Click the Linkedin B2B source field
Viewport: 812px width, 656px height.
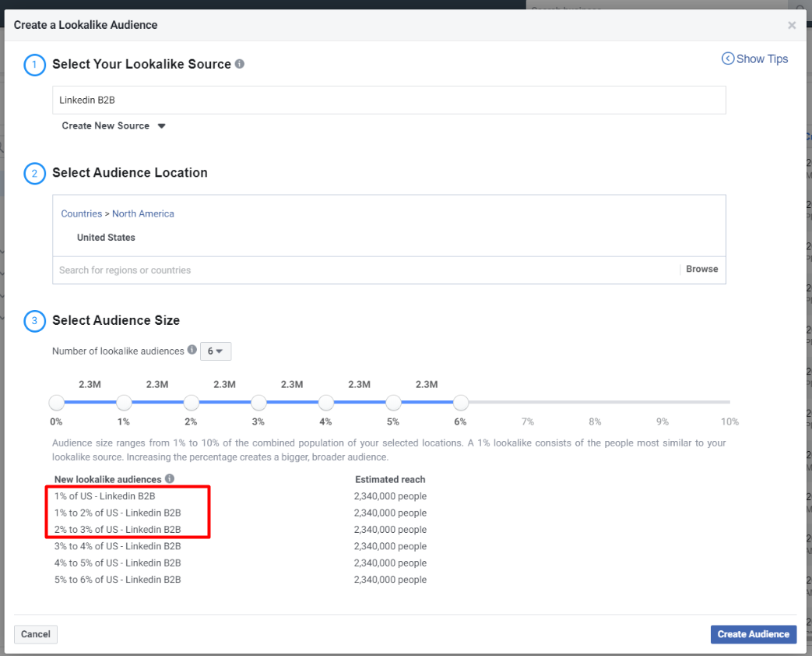[x=389, y=100]
